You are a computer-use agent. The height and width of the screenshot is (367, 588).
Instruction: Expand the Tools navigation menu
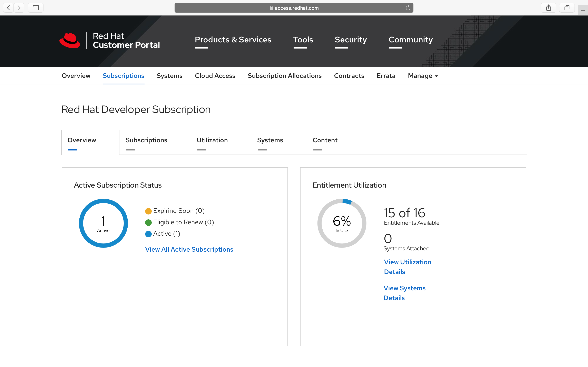pyautogui.click(x=303, y=40)
